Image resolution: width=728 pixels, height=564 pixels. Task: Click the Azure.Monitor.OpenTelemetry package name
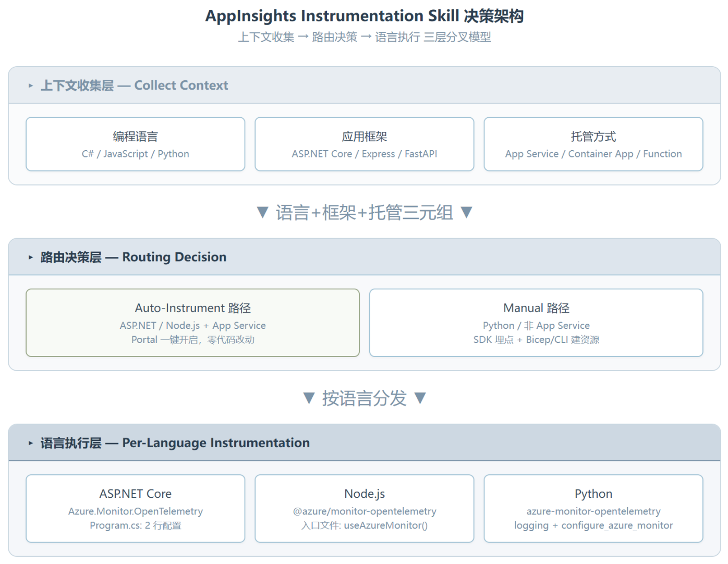136,511
